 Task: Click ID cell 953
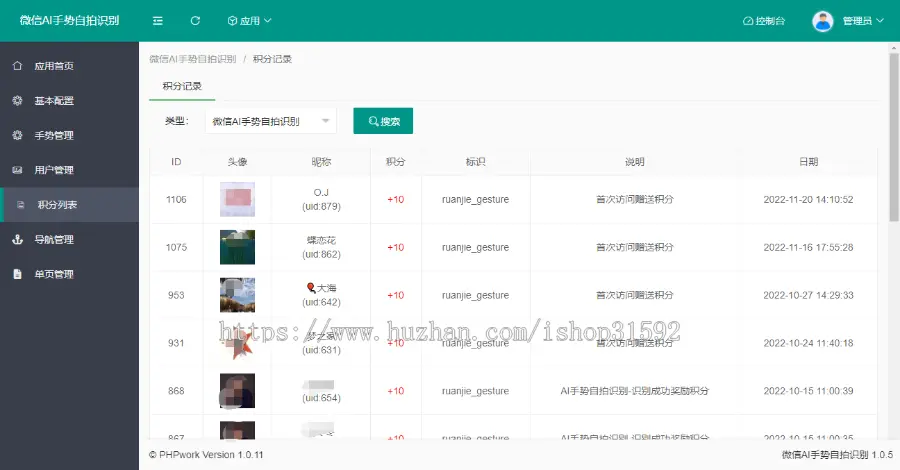click(x=176, y=295)
